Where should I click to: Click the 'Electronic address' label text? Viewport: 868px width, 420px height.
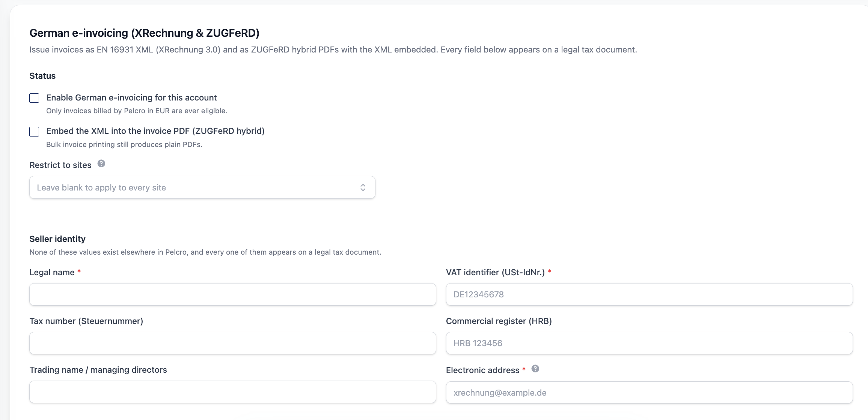pyautogui.click(x=483, y=370)
